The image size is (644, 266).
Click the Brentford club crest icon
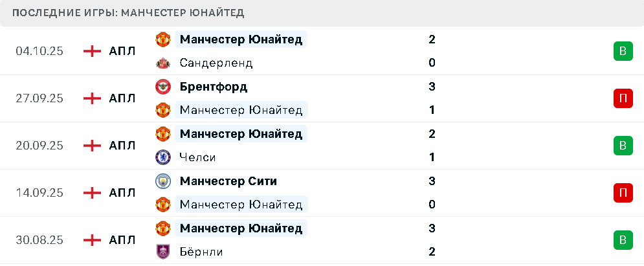[162, 87]
